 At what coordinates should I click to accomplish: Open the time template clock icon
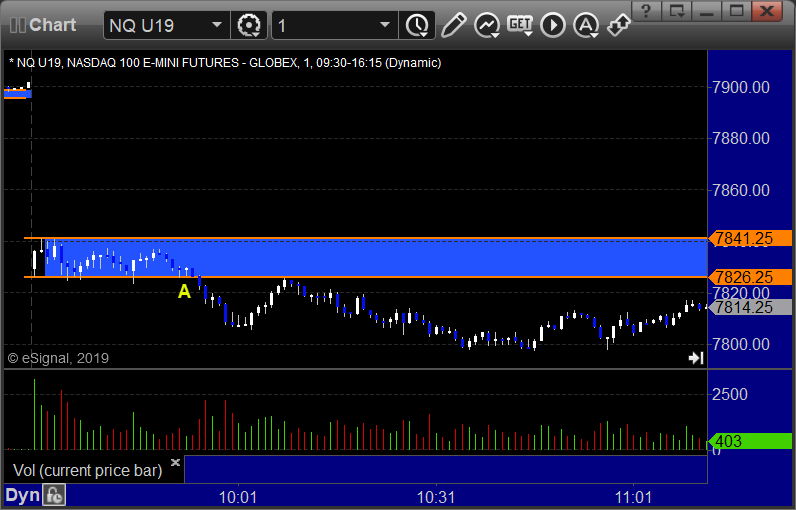click(417, 25)
